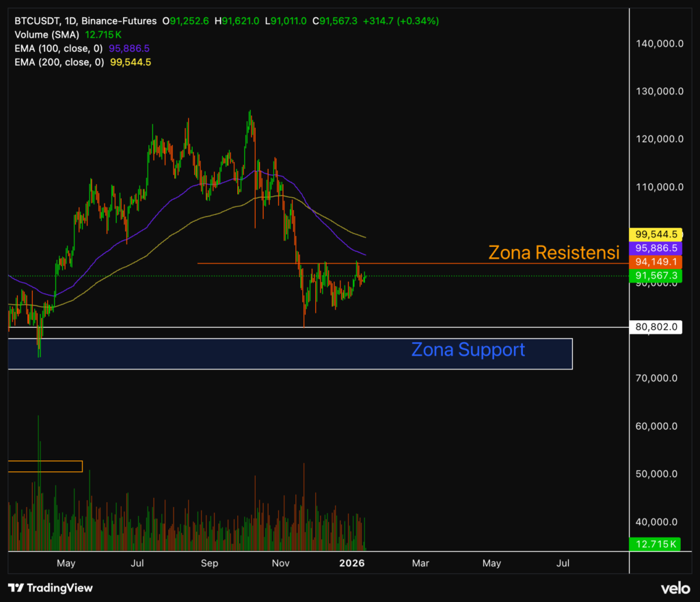Click the TradingView logo

point(50,588)
